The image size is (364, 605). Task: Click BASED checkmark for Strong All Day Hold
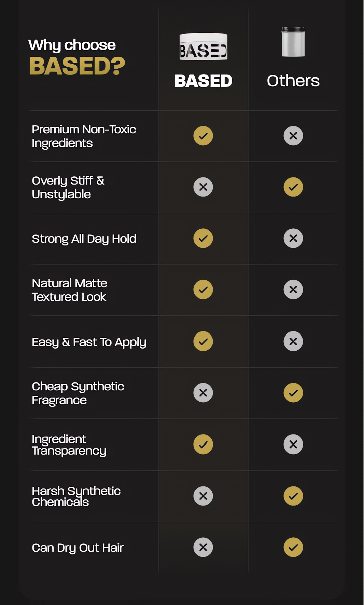[203, 238]
